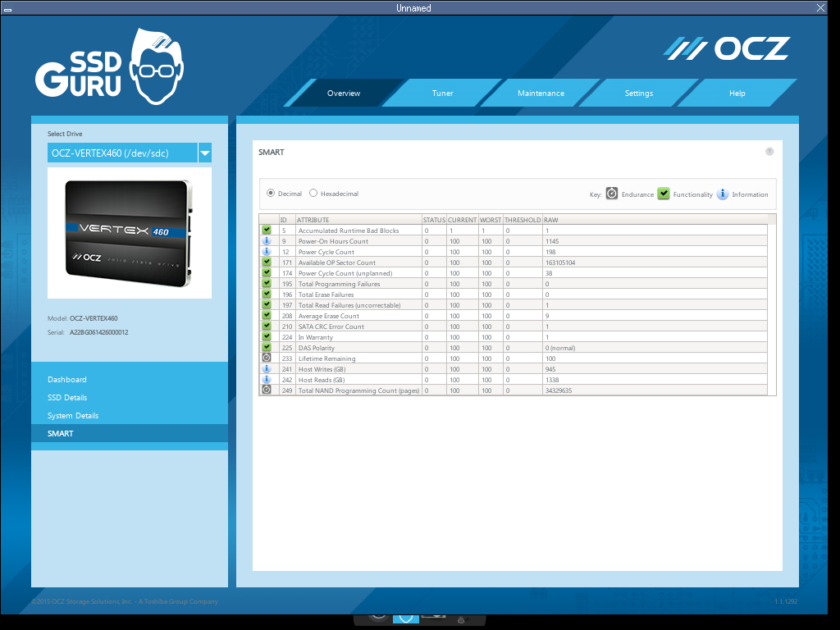
Task: Click the Functionality key checkmark icon
Action: tap(663, 194)
